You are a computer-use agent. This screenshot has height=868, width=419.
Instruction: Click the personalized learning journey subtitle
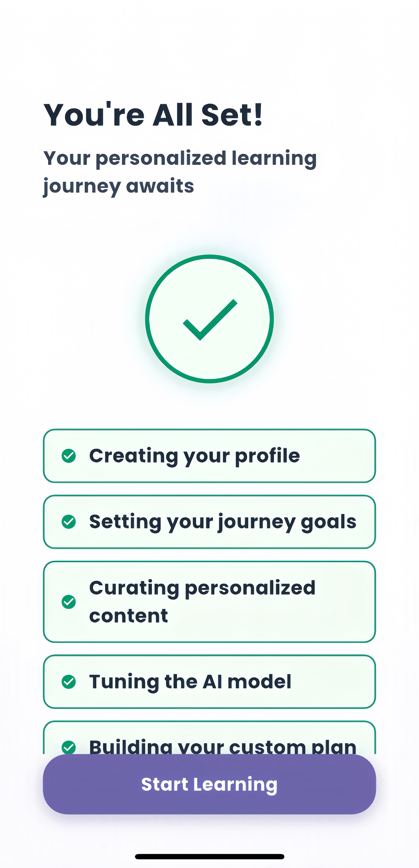tap(180, 172)
